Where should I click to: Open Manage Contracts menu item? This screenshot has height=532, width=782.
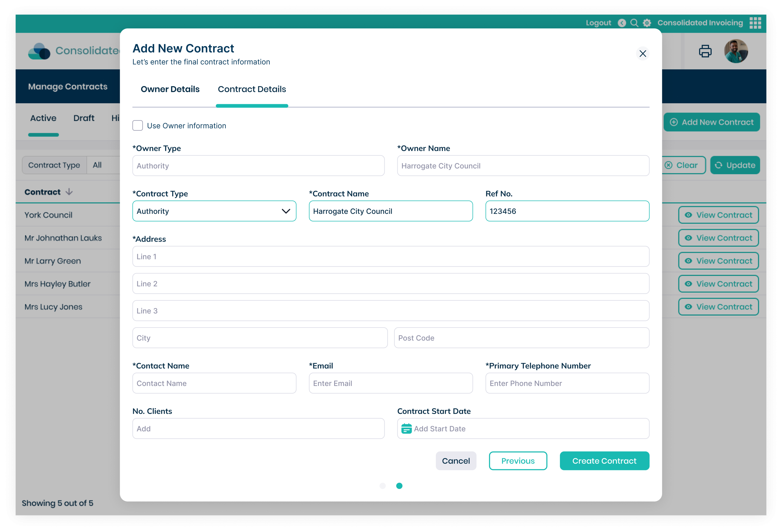click(x=68, y=86)
